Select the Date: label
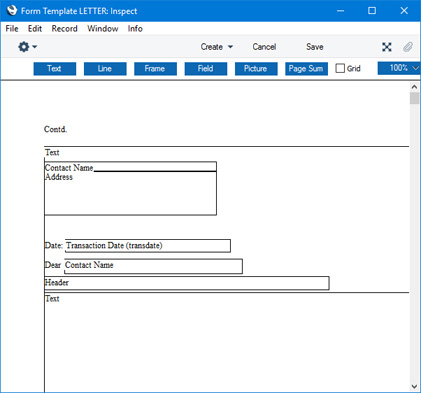The width and height of the screenshot is (421, 393). pos(54,246)
